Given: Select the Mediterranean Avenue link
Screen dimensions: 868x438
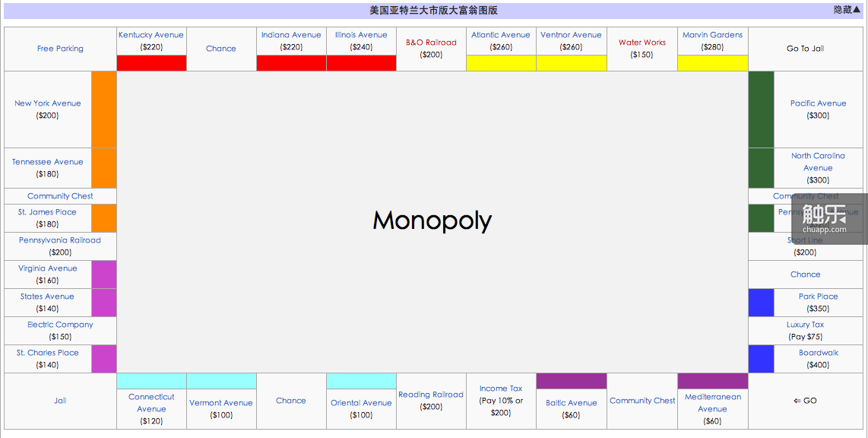Looking at the screenshot, I should 712,403.
